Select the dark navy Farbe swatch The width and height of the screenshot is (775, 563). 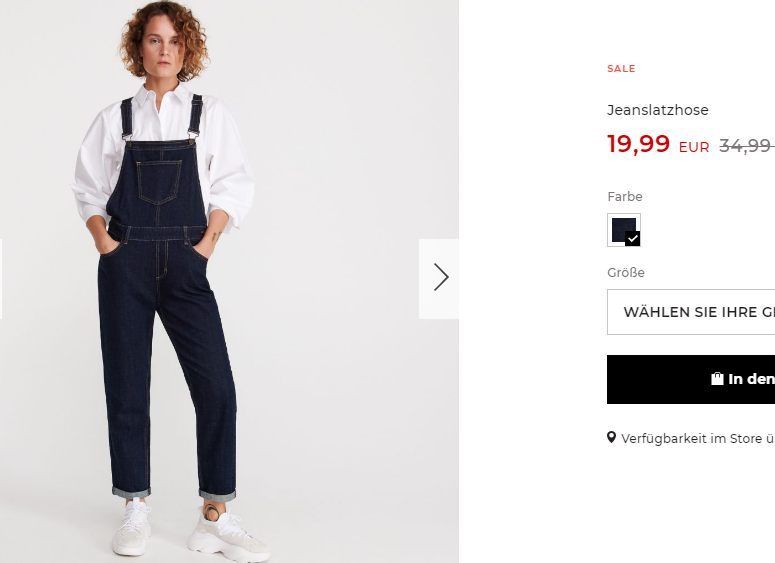(x=624, y=230)
